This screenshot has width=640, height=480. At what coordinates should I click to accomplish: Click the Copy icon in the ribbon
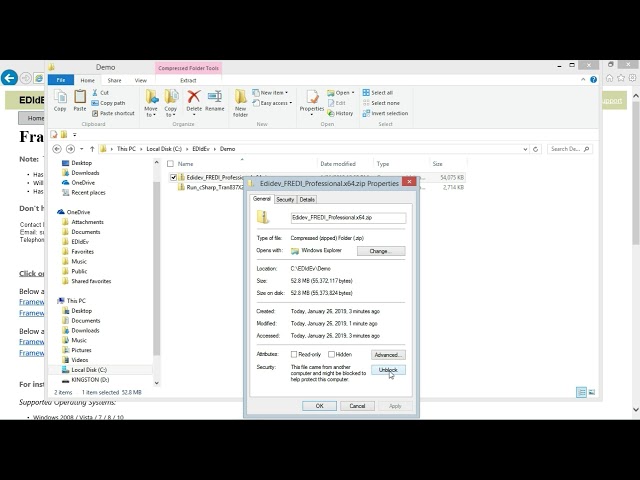pos(60,101)
